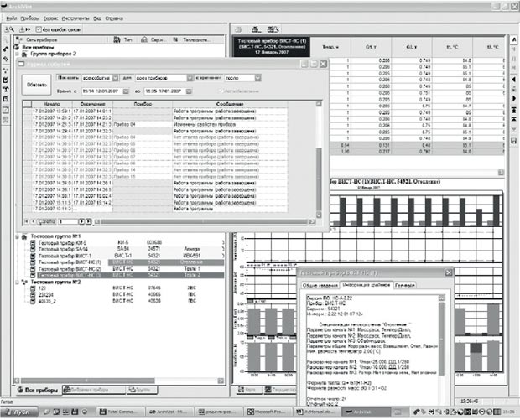Screen dimensions: 520x420
Task: Click the data table header cell with 12 Январь 2007
Action: click(271, 47)
